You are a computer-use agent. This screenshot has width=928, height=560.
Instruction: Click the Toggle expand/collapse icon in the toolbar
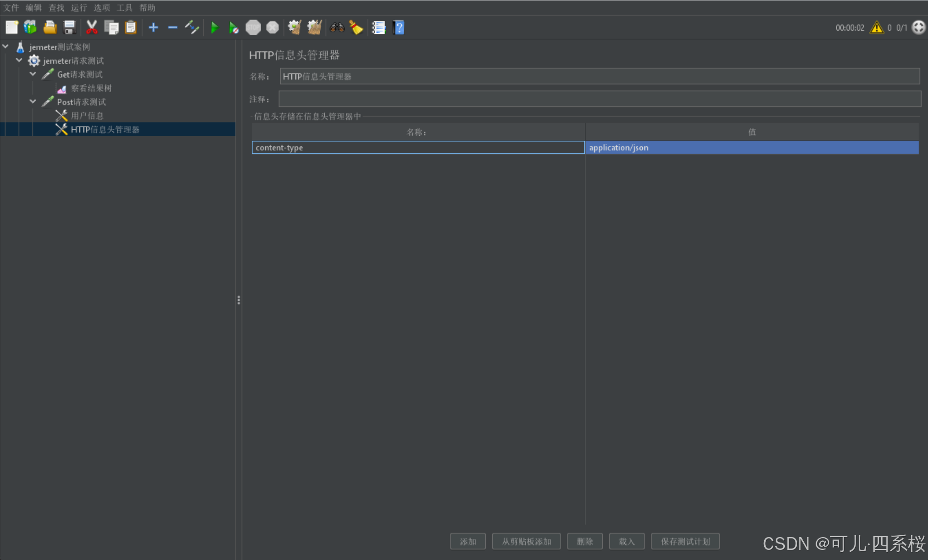192,28
